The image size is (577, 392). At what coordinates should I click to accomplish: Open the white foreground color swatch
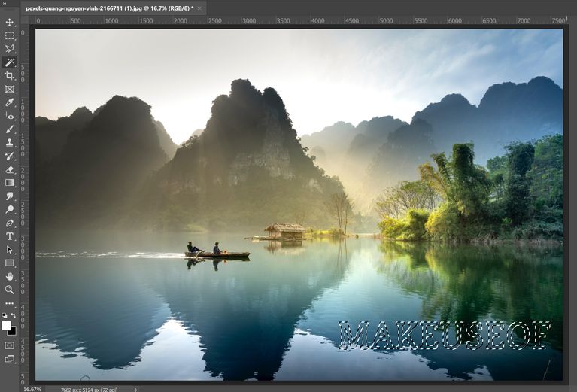7,326
